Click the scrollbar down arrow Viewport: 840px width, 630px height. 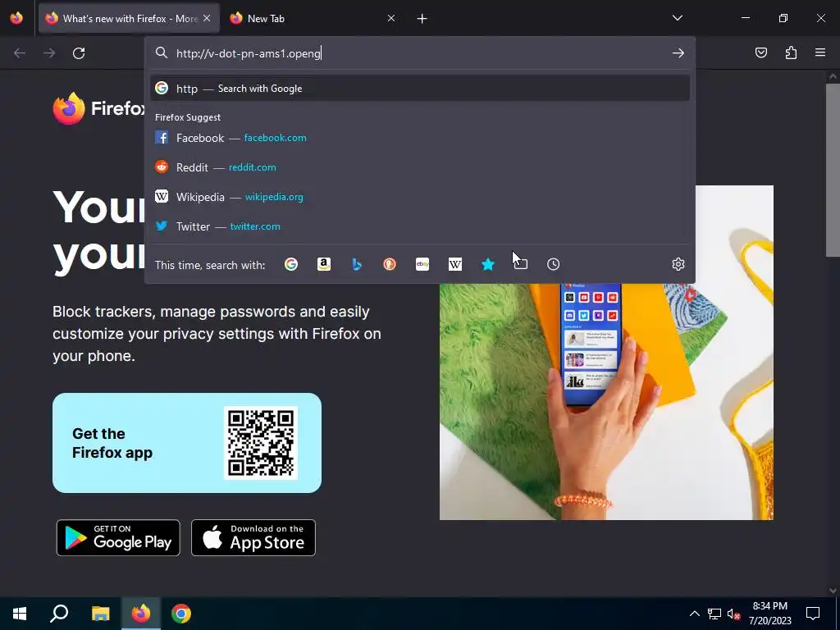[833, 591]
